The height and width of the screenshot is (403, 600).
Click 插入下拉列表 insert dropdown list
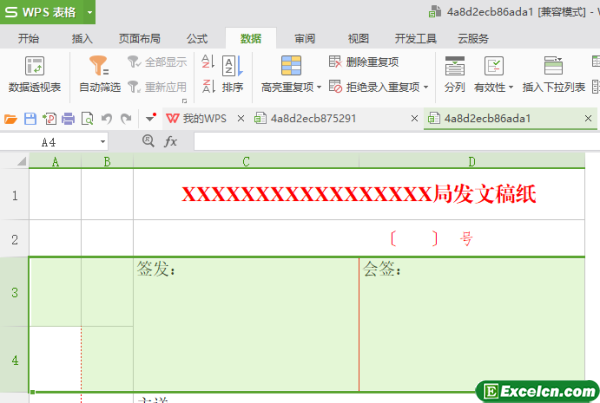[x=553, y=75]
